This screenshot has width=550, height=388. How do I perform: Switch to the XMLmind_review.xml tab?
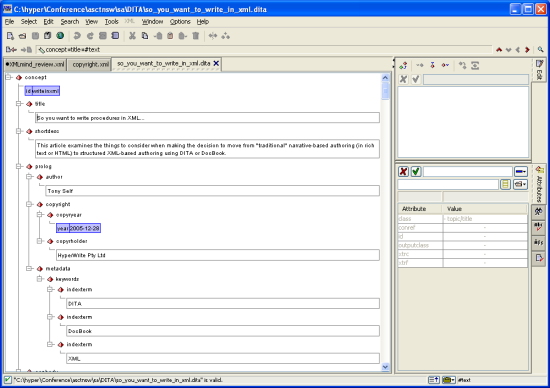[35, 65]
